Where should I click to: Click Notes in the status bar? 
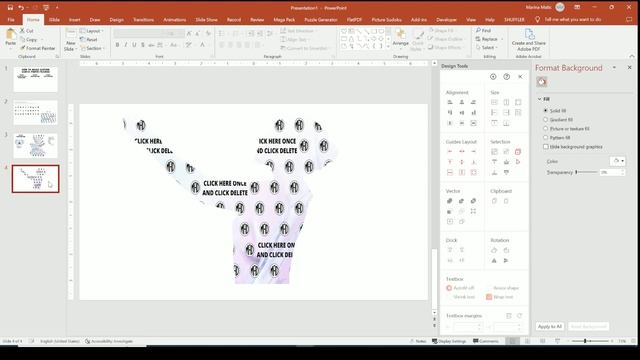pyautogui.click(x=418, y=341)
